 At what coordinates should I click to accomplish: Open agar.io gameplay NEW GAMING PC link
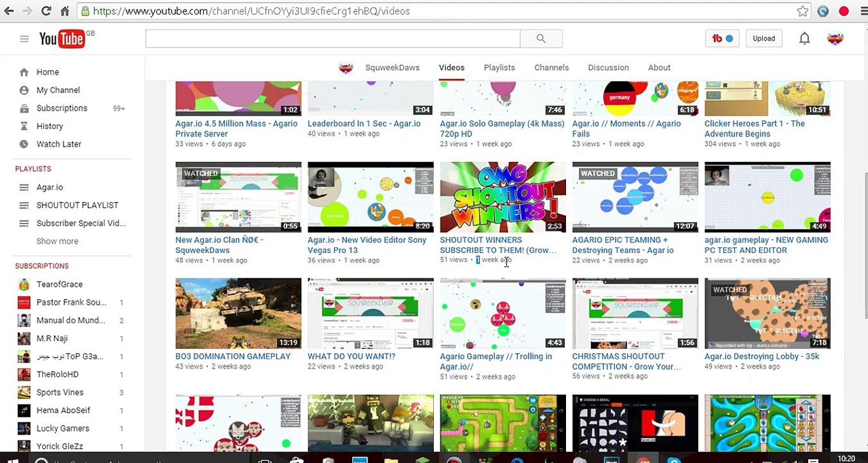coord(766,245)
